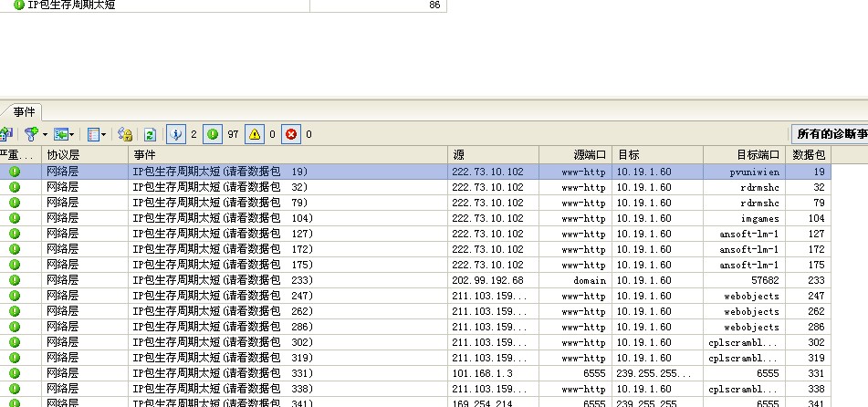Click 222.73.10.102 source in packet 175 row
This screenshot has height=407, width=868.
click(x=487, y=265)
